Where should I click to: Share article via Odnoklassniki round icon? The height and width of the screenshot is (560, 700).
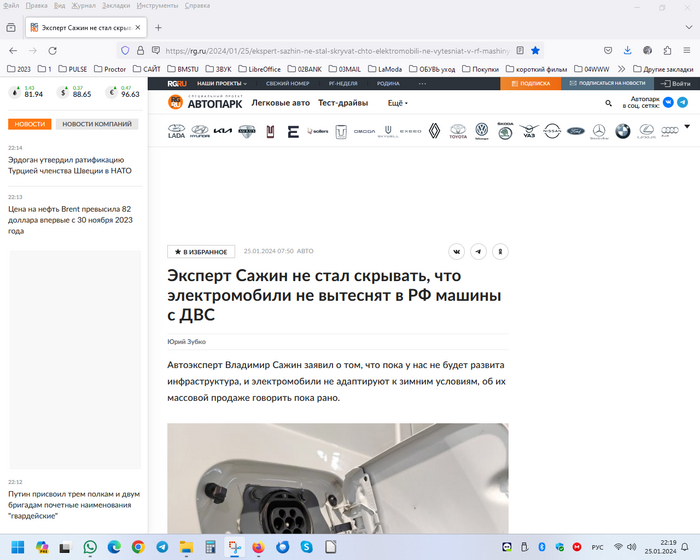click(x=500, y=251)
